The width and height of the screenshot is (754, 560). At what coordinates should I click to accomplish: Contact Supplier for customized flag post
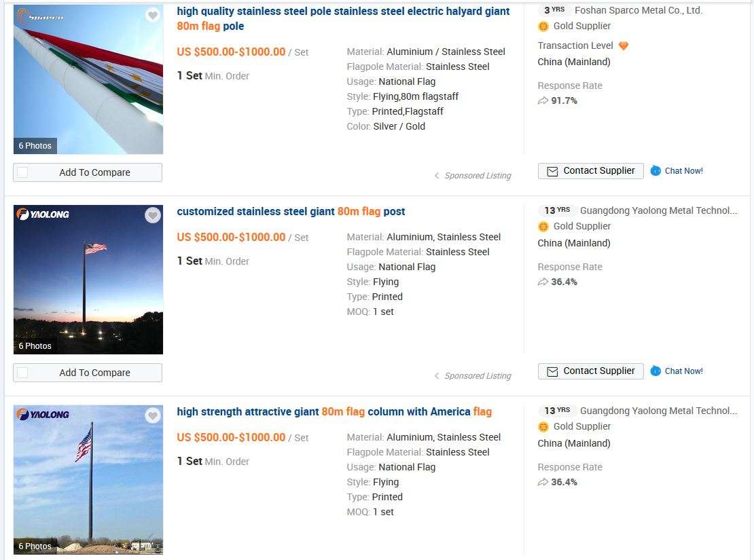click(590, 371)
